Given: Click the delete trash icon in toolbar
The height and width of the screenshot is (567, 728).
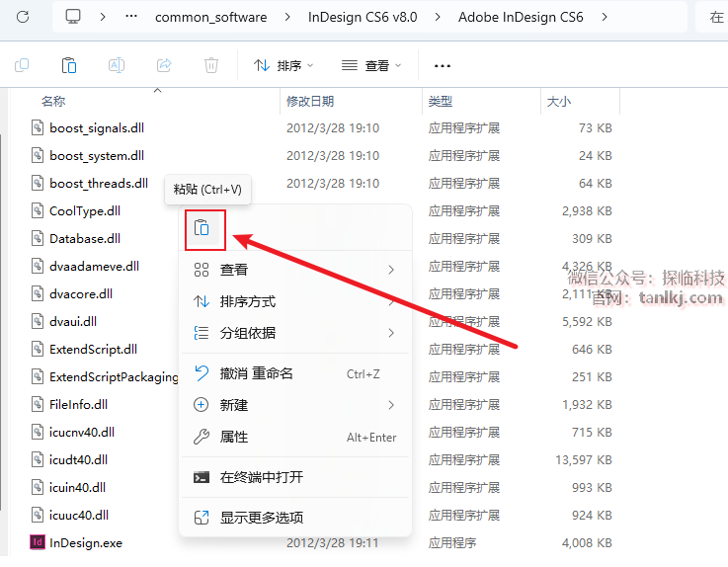Looking at the screenshot, I should coord(210,65).
